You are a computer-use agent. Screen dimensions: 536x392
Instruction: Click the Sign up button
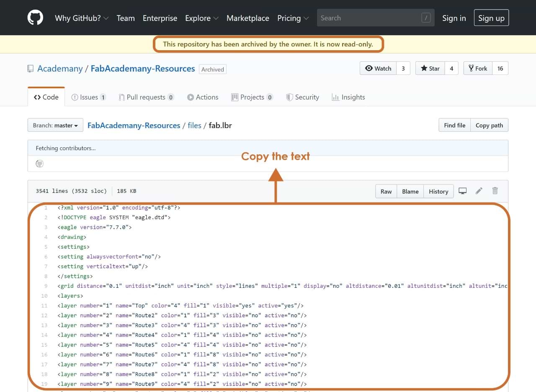click(491, 18)
